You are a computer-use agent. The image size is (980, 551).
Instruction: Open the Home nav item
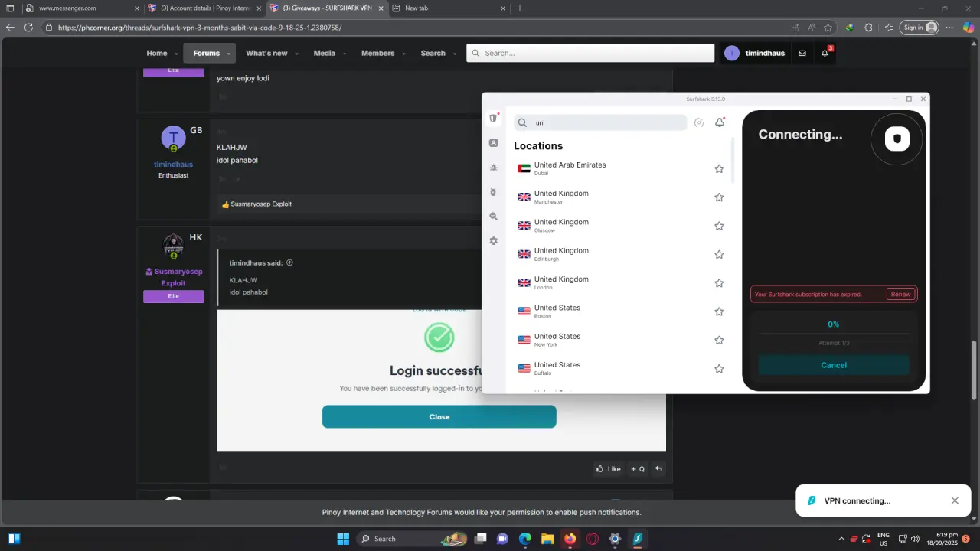click(157, 53)
